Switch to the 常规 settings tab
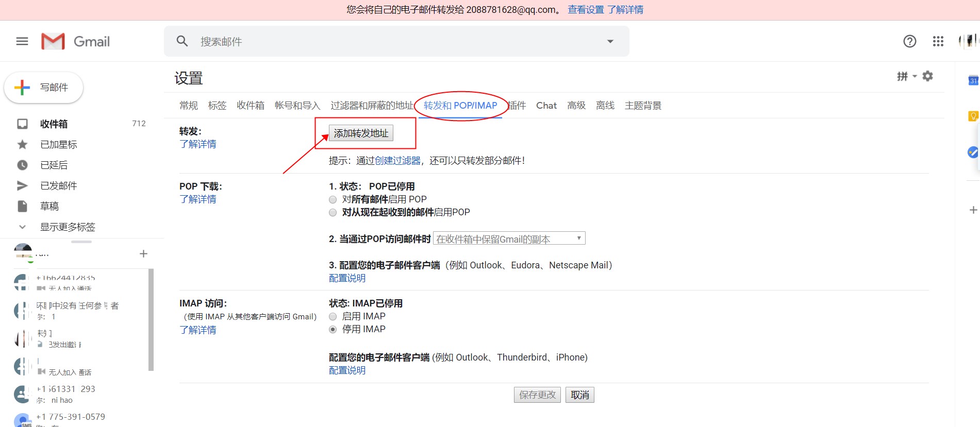This screenshot has width=980, height=427. pyautogui.click(x=189, y=106)
